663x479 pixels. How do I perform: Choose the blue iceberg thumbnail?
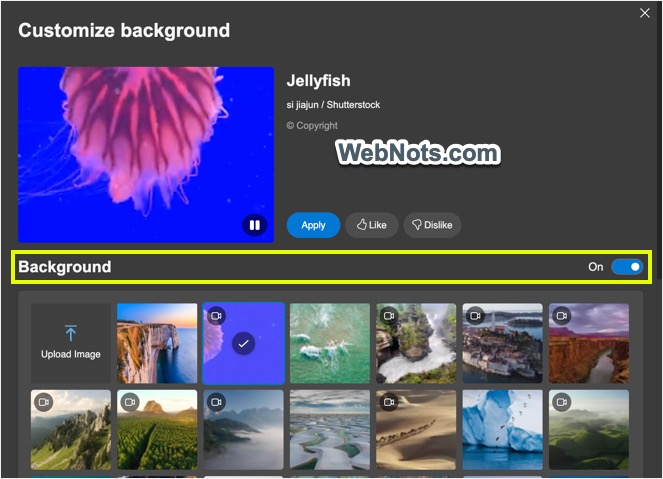(502, 430)
